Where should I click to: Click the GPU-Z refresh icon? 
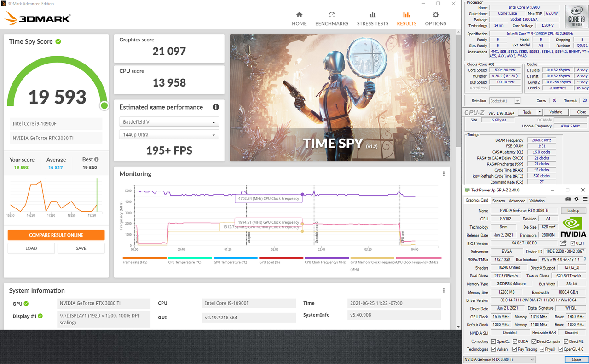point(576,199)
